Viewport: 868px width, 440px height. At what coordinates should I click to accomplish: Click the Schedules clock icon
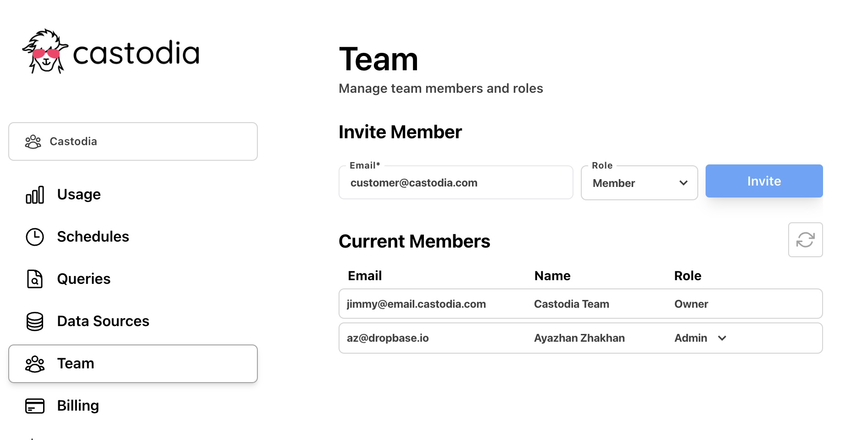click(35, 237)
